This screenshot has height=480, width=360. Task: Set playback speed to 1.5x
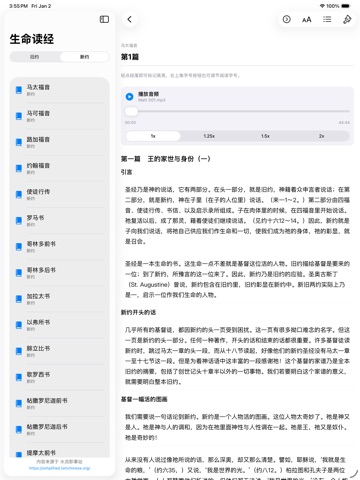[x=265, y=136]
